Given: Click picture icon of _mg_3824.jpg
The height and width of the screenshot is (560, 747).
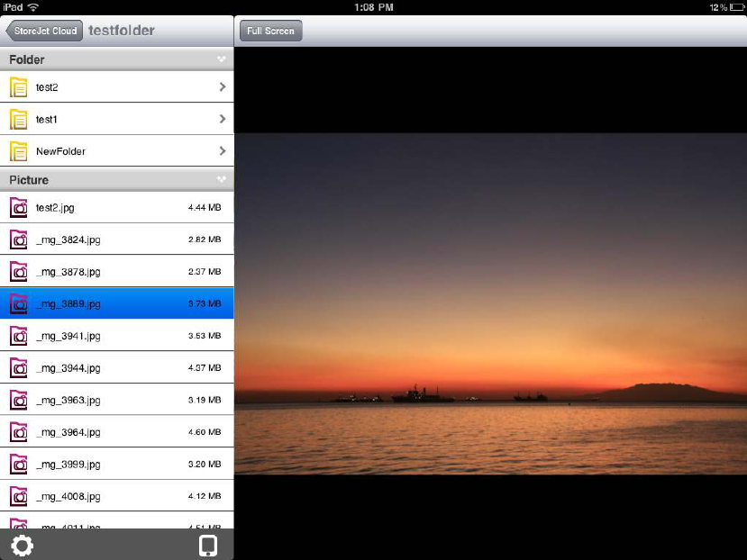Looking at the screenshot, I should 19,239.
